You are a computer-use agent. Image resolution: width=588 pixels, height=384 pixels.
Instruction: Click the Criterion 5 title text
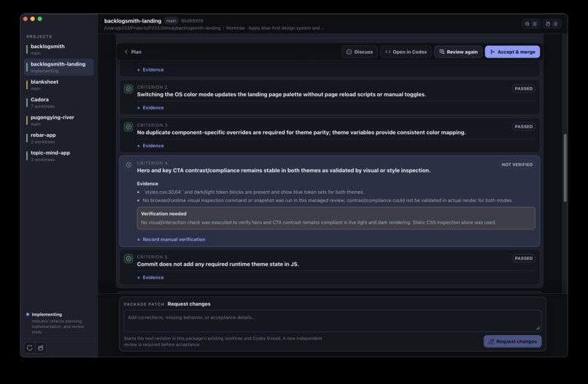(x=218, y=264)
